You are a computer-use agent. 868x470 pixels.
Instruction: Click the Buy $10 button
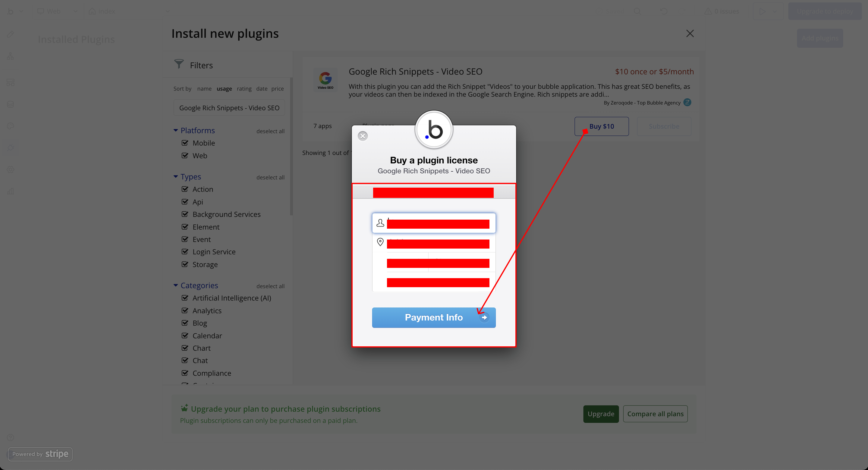pos(602,126)
